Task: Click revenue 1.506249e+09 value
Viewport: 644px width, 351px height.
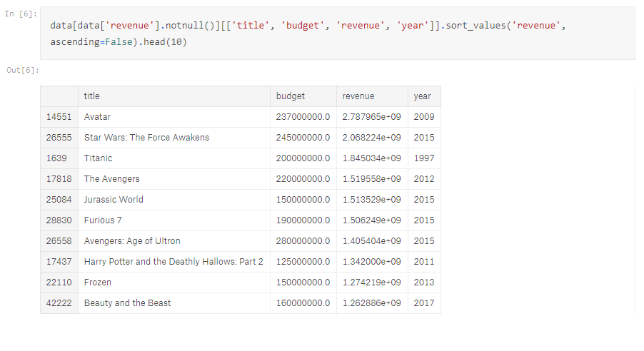Action: [373, 220]
